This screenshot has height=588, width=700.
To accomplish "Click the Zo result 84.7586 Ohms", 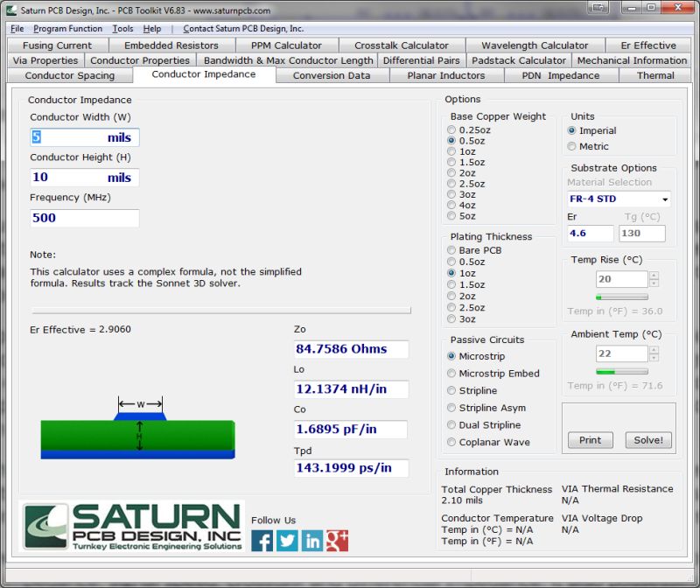I will click(x=351, y=349).
